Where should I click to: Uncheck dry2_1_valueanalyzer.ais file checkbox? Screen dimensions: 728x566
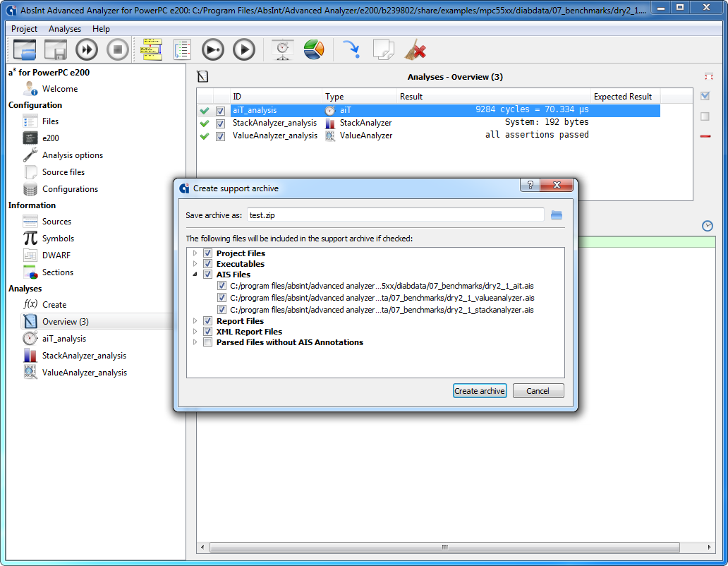tap(222, 298)
